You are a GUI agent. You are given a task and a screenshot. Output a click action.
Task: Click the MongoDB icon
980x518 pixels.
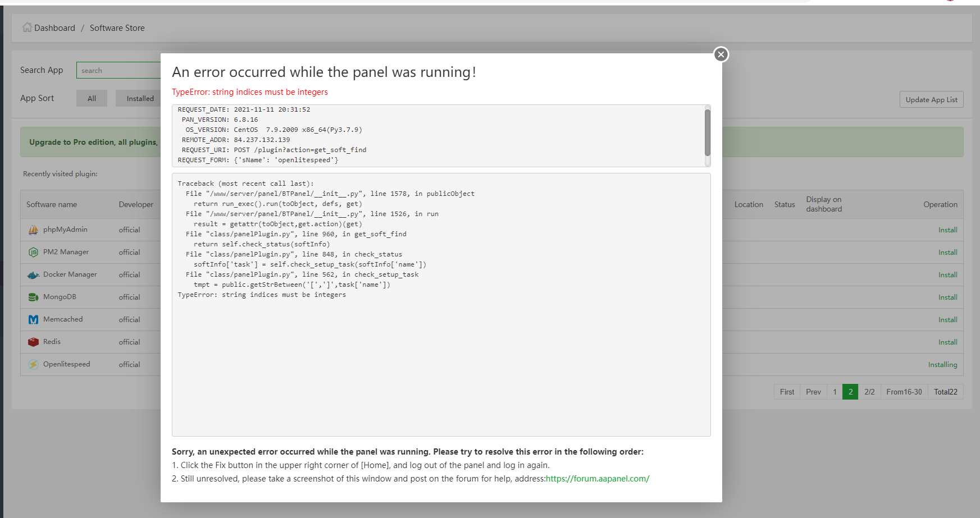click(x=33, y=297)
